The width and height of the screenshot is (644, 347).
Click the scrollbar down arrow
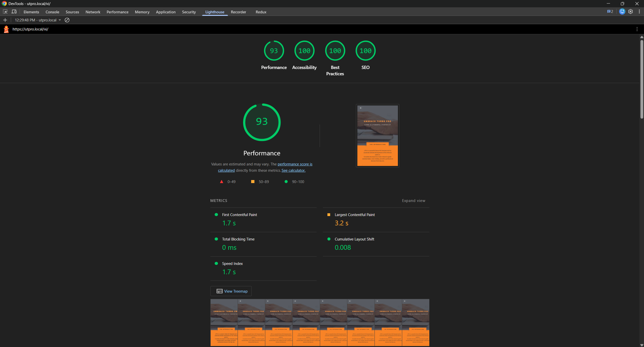[x=642, y=345]
